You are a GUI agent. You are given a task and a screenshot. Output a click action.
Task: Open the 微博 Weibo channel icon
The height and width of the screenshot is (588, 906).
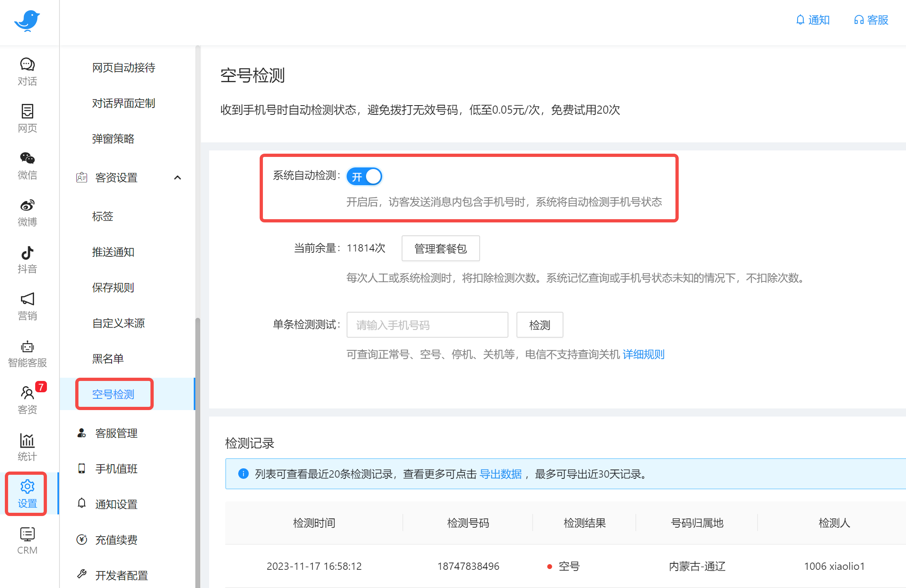pyautogui.click(x=27, y=211)
